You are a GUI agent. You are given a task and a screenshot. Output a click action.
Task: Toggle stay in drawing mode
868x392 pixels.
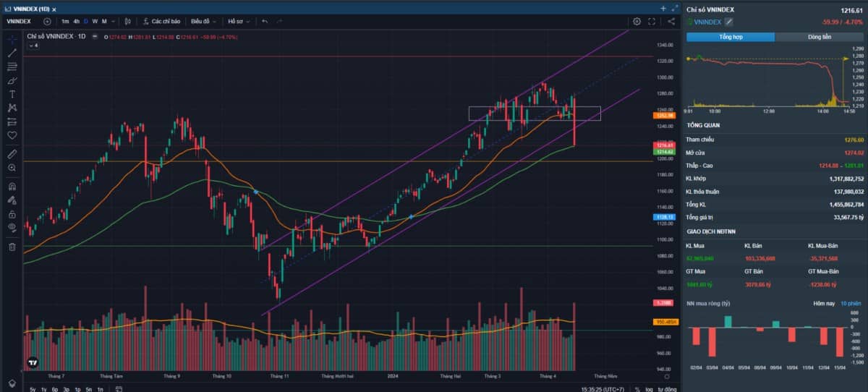coord(12,200)
